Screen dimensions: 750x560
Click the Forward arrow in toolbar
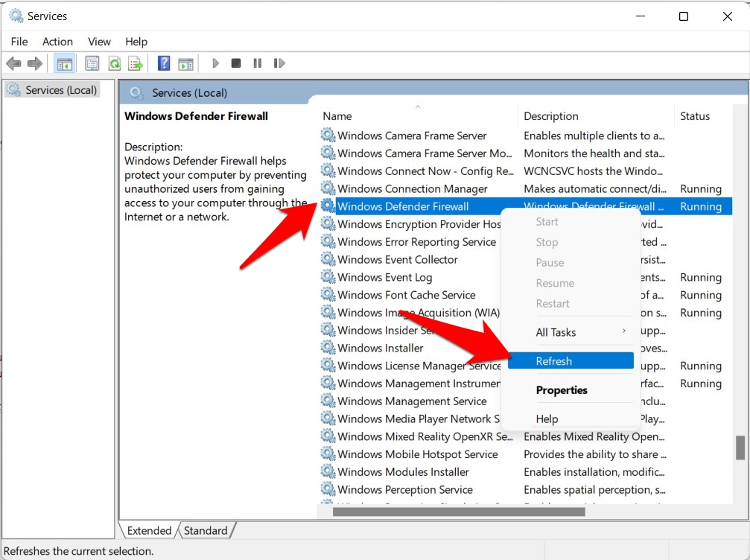tap(34, 63)
